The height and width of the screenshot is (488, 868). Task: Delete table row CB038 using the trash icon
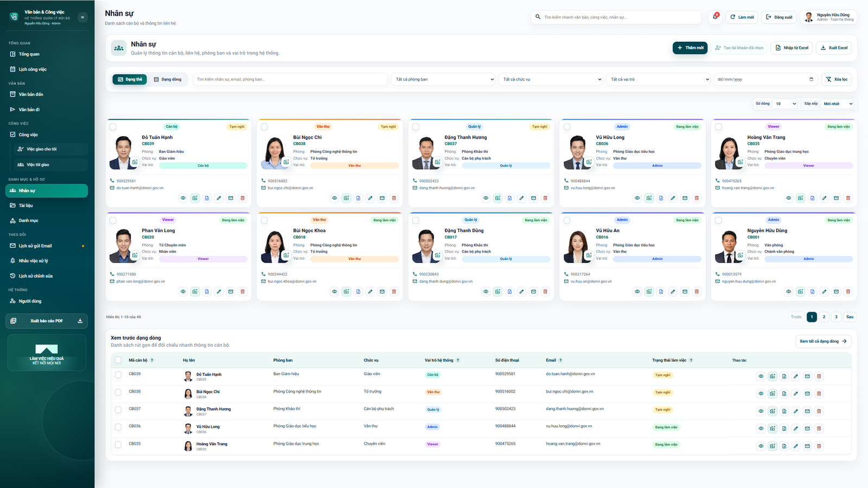819,394
